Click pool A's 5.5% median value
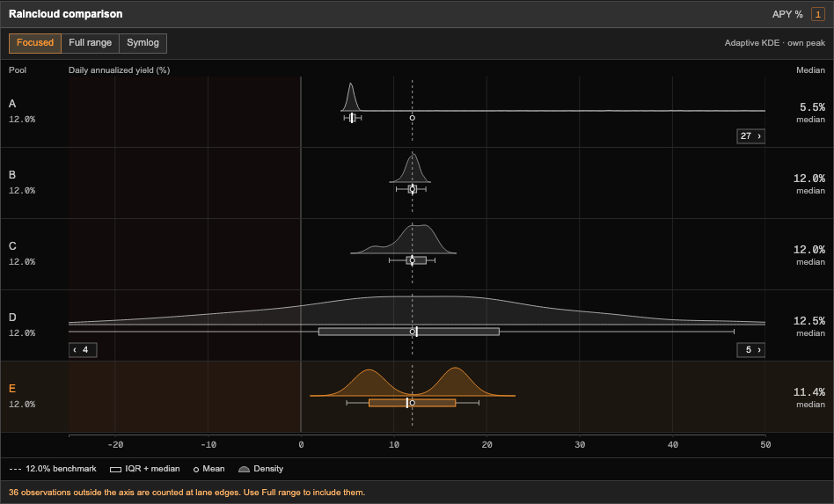Image resolution: width=834 pixels, height=504 pixels. pos(812,107)
